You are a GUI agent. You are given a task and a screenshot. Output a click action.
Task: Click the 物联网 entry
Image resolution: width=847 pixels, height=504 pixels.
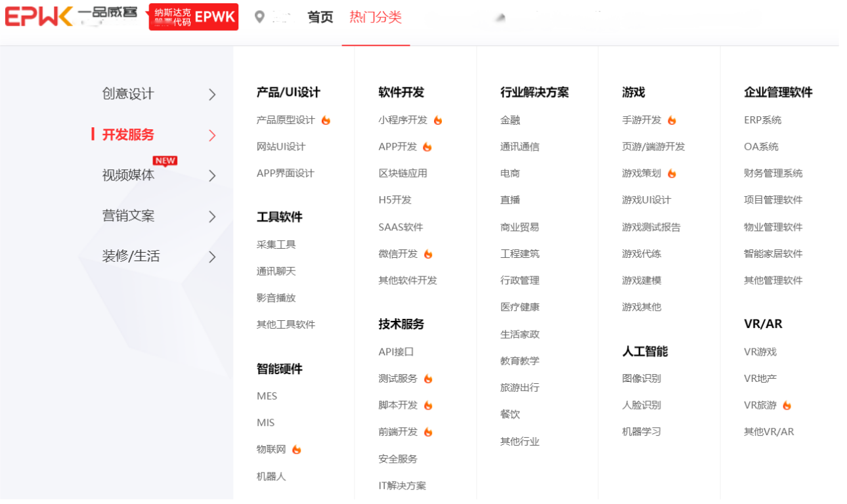[272, 450]
